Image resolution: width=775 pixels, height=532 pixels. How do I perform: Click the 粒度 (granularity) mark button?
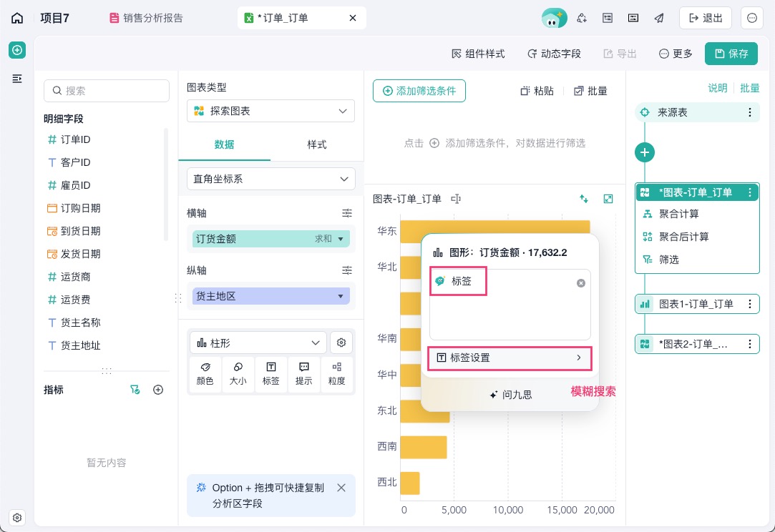tap(336, 374)
